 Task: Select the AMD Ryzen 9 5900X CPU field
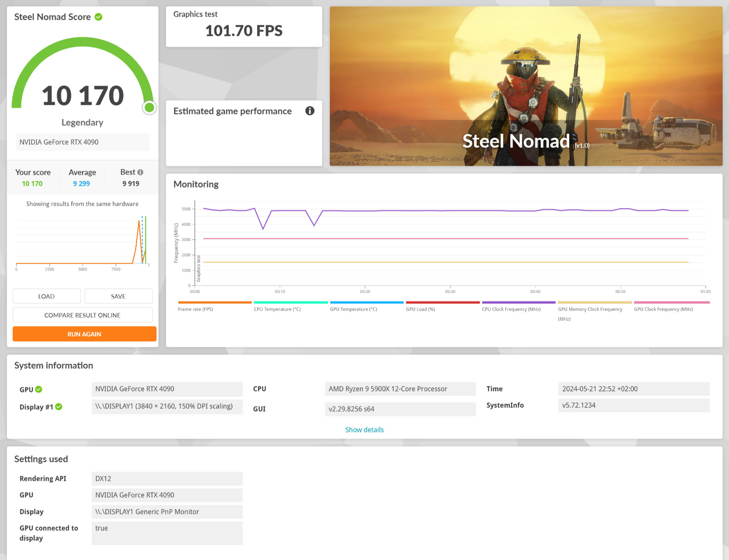[400, 389]
